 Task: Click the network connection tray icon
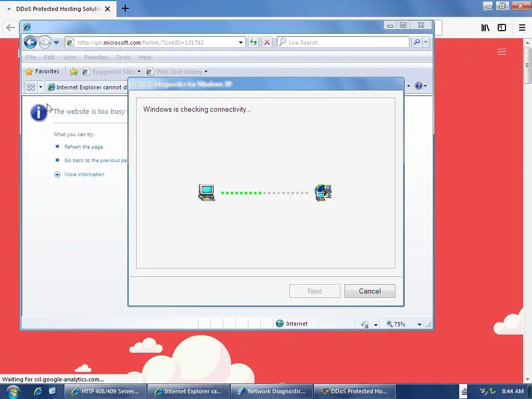coord(493,391)
